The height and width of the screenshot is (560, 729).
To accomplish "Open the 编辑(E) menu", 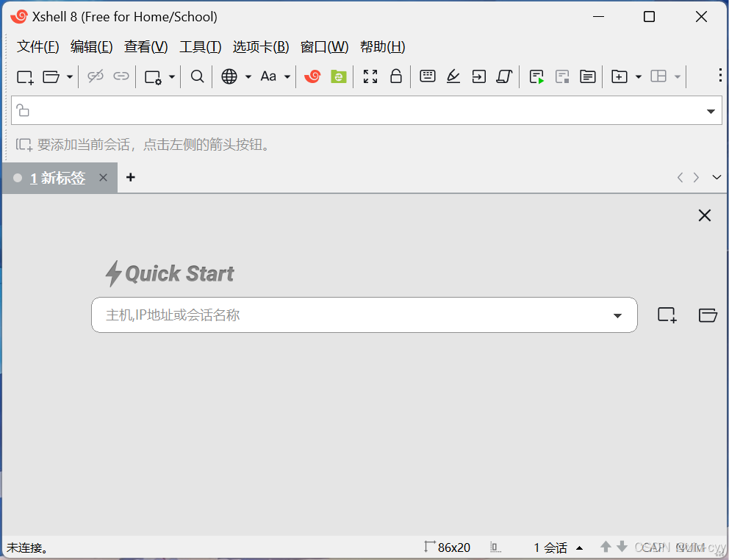I will point(92,46).
